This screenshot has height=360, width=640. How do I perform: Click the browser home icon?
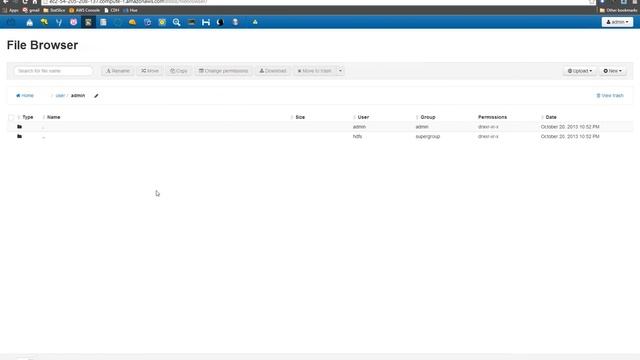click(35, 2)
